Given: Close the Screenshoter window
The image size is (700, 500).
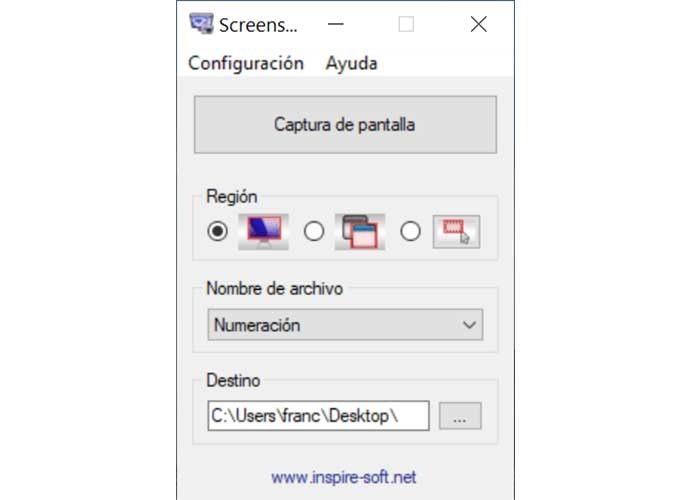Looking at the screenshot, I should (478, 24).
